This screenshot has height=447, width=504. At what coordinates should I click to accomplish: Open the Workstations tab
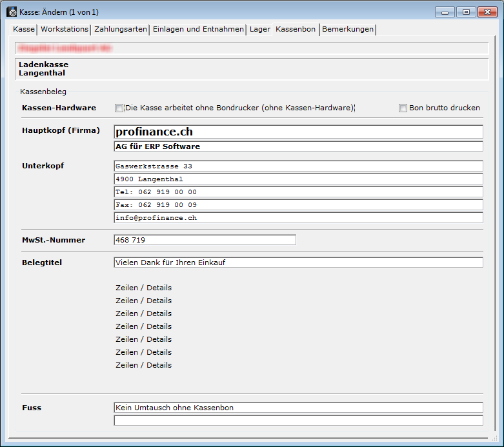(x=65, y=30)
